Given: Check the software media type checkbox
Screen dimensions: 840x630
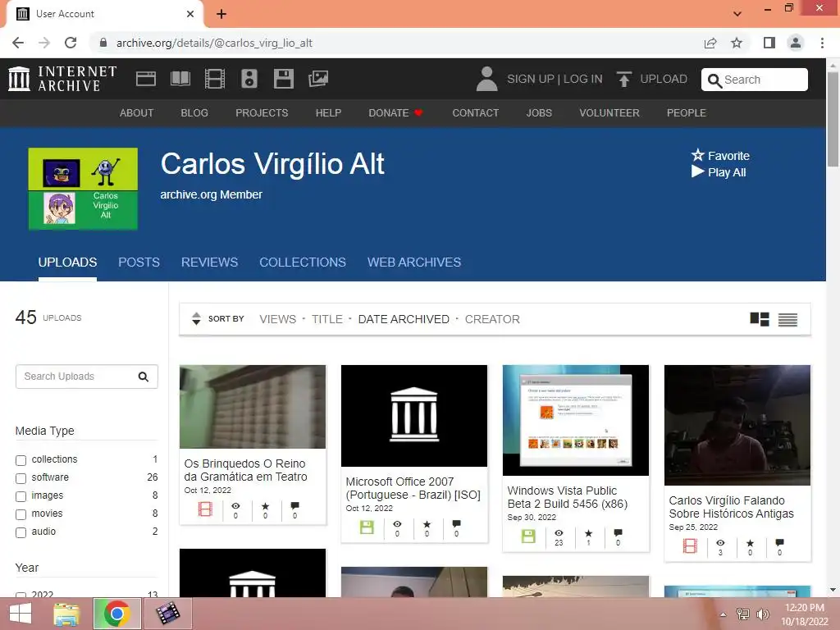Looking at the screenshot, I should [21, 478].
